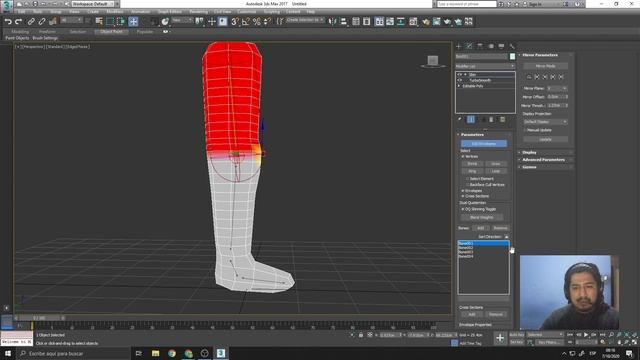Toggle visibility eye of Skin modifier
640x360 pixels.
click(x=460, y=75)
